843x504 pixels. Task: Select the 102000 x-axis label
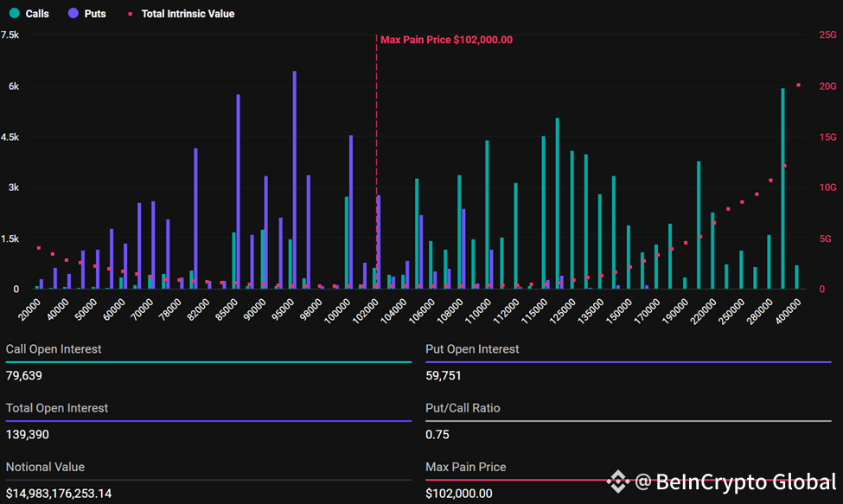click(366, 311)
